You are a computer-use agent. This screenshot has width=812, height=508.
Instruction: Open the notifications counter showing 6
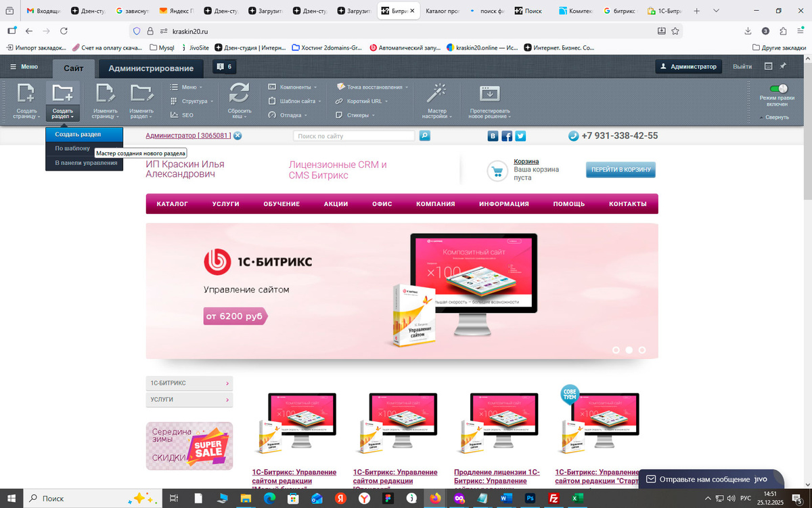click(223, 66)
